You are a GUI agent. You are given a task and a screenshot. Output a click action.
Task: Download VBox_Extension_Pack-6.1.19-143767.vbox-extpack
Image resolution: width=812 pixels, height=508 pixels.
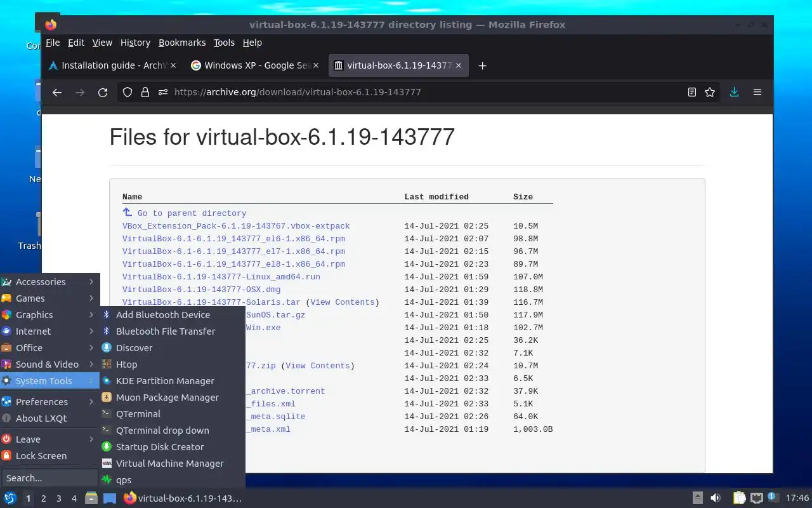236,226
